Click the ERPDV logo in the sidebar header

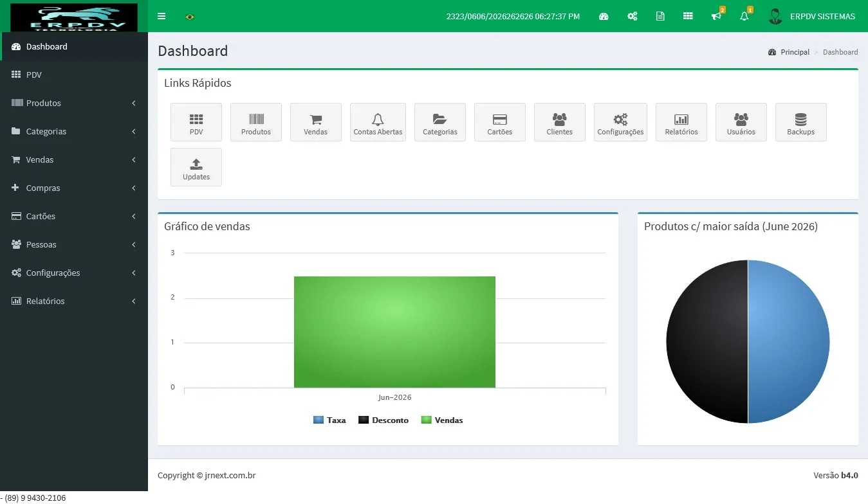(74, 17)
